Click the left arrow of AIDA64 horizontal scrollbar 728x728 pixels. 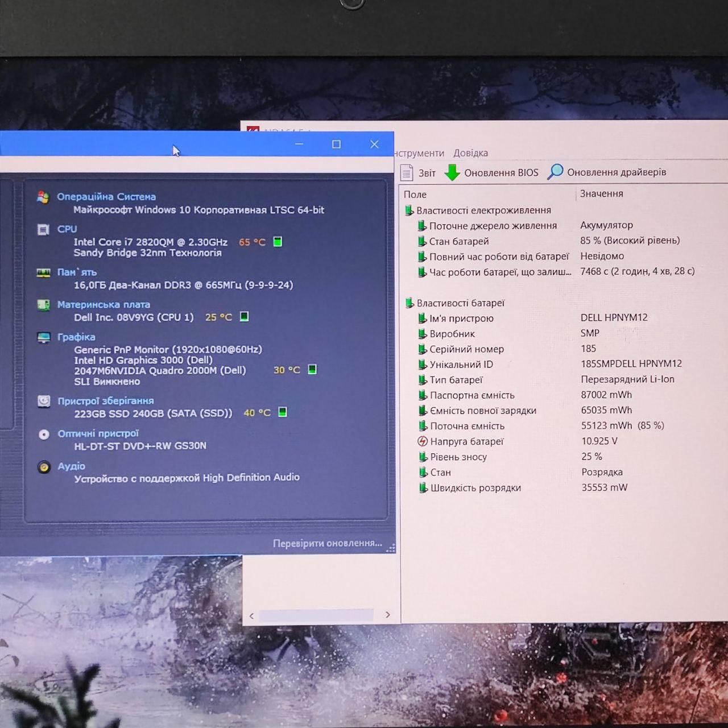(251, 615)
